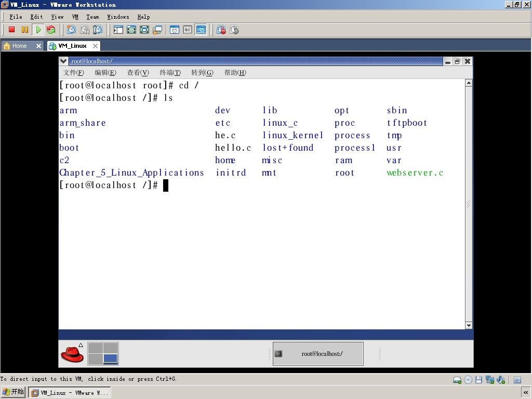Switch to the highlighted blue workspace in pager
Viewport: 532px width, 399px height.
click(111, 359)
